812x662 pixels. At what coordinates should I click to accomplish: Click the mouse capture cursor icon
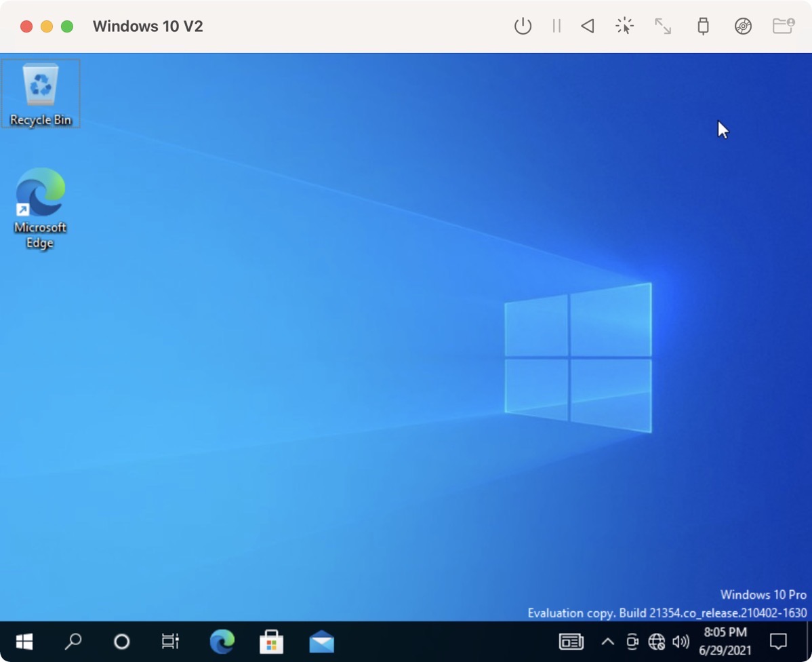[x=624, y=26]
